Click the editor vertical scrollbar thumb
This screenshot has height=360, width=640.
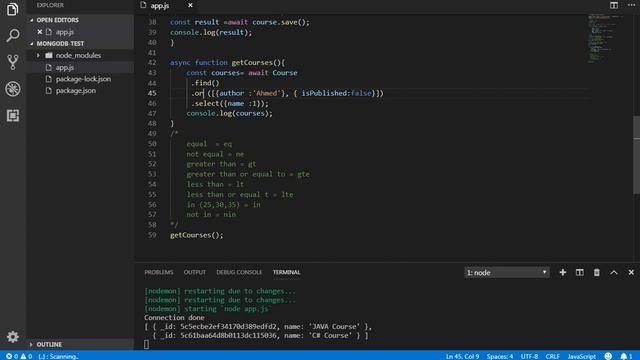637,155
